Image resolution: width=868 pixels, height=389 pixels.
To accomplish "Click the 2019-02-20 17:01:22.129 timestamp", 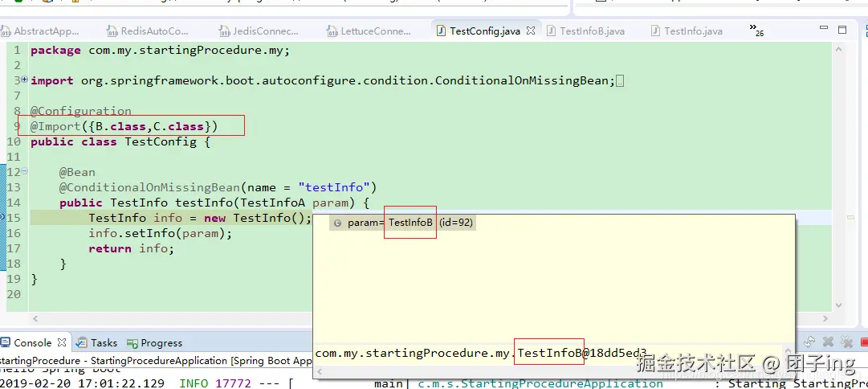I will point(83,383).
